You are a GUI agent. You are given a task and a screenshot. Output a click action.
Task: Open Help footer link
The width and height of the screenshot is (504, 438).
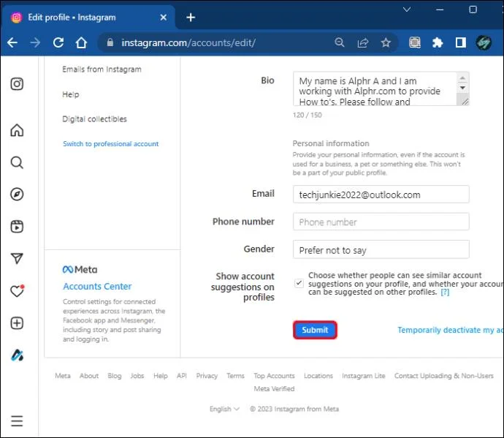(161, 376)
